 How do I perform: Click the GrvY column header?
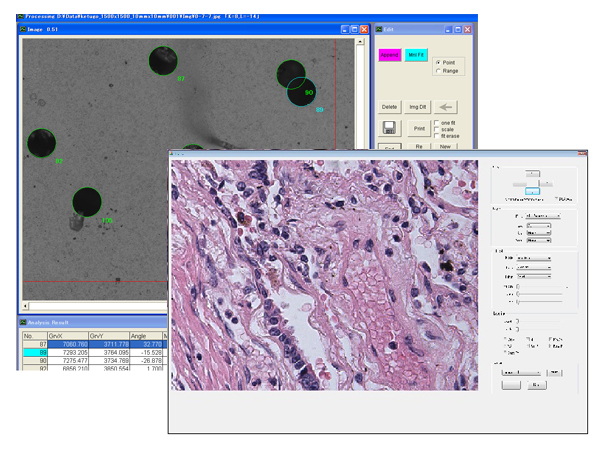click(x=109, y=336)
